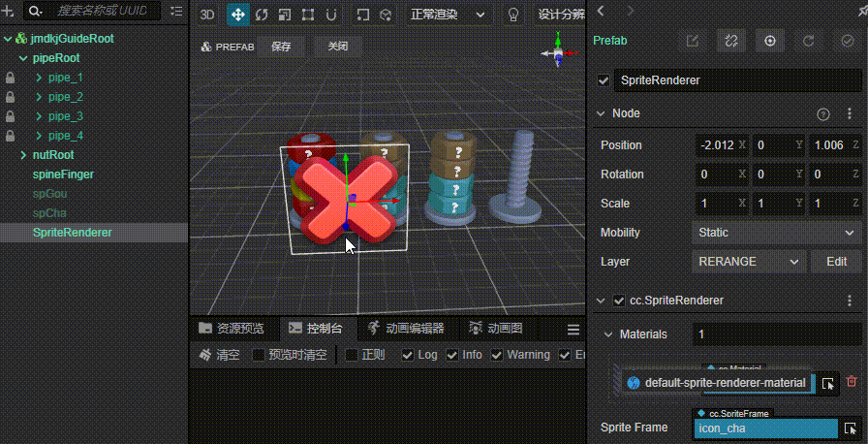
Task: Click the pivot/center anchor toggle icon
Action: pyautogui.click(x=362, y=15)
